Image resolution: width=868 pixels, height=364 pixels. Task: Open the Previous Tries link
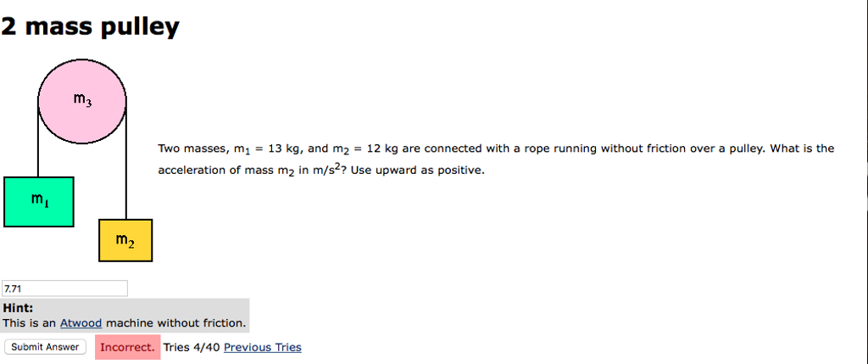(262, 347)
